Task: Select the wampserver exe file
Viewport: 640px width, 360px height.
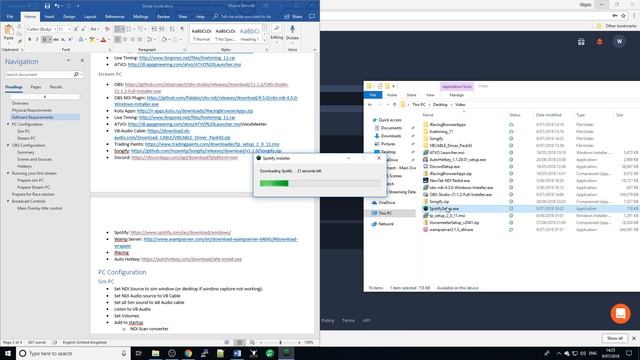Action: point(451,229)
